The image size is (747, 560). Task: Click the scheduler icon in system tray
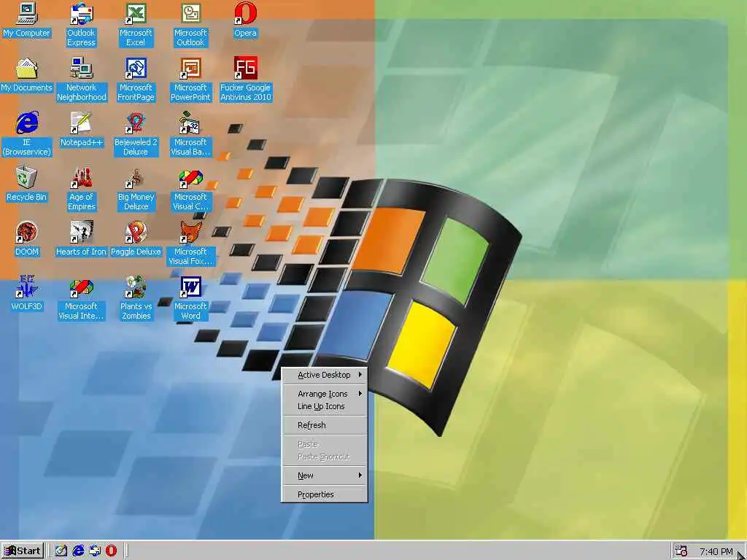coord(681,551)
